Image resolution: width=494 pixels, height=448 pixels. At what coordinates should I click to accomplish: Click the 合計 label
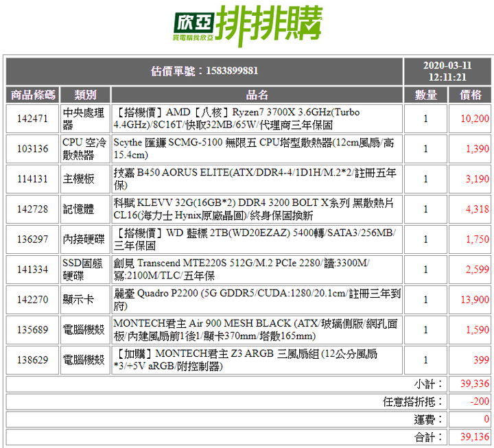pos(428,437)
